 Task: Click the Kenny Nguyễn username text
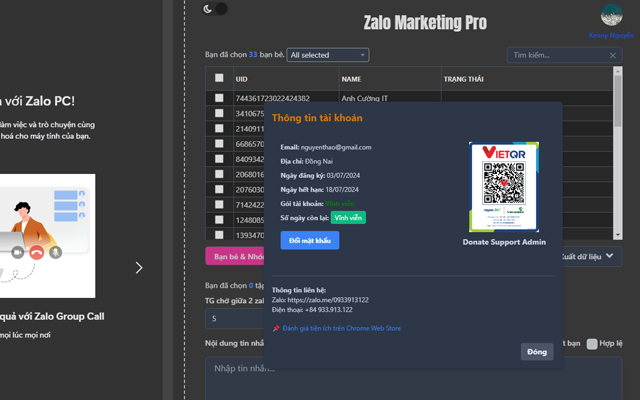[611, 35]
